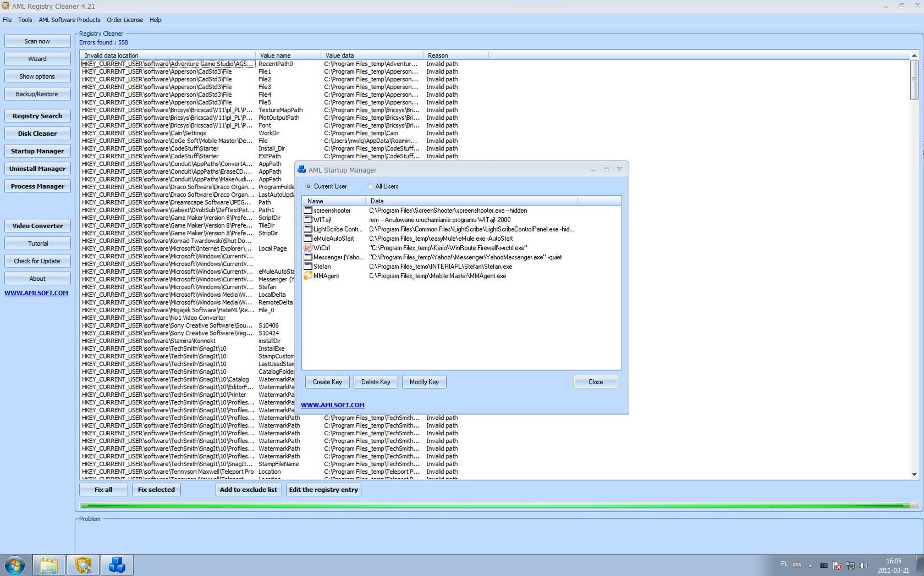Launch the Wizard button
924x576 pixels.
[x=37, y=59]
